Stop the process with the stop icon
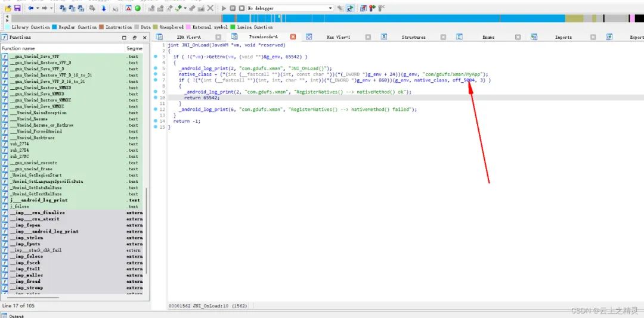 click(x=241, y=8)
